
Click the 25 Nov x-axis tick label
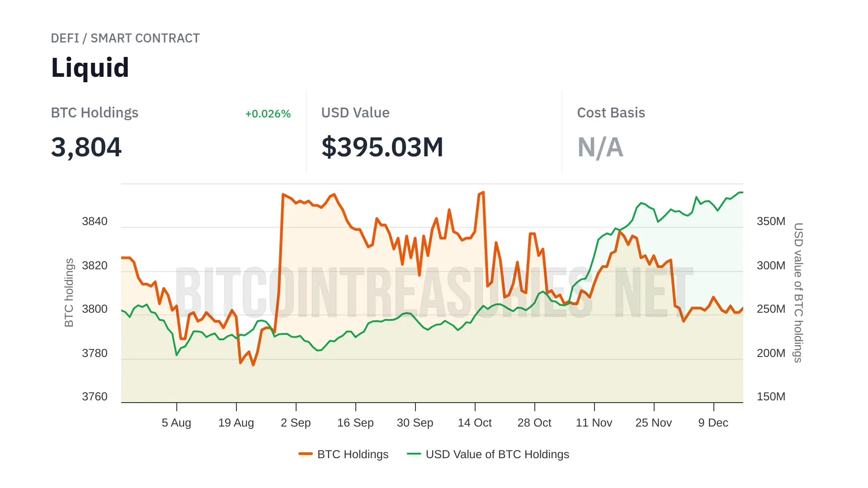(x=653, y=423)
